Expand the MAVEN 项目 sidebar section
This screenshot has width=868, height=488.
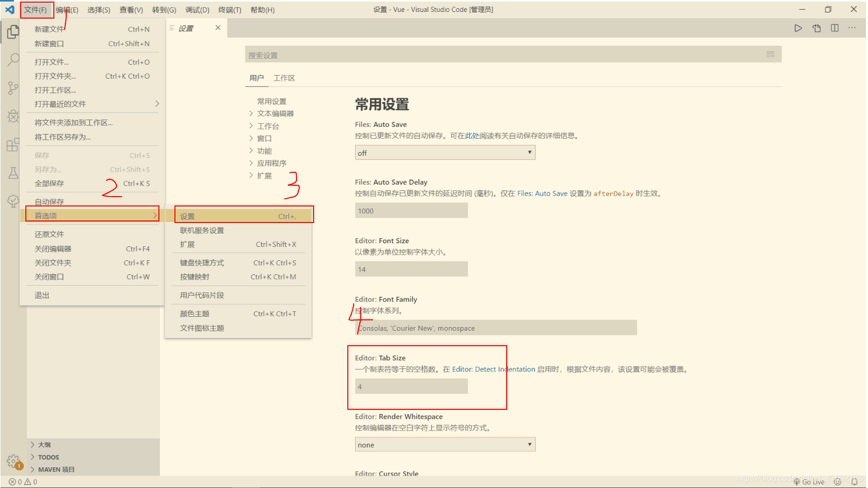point(93,469)
